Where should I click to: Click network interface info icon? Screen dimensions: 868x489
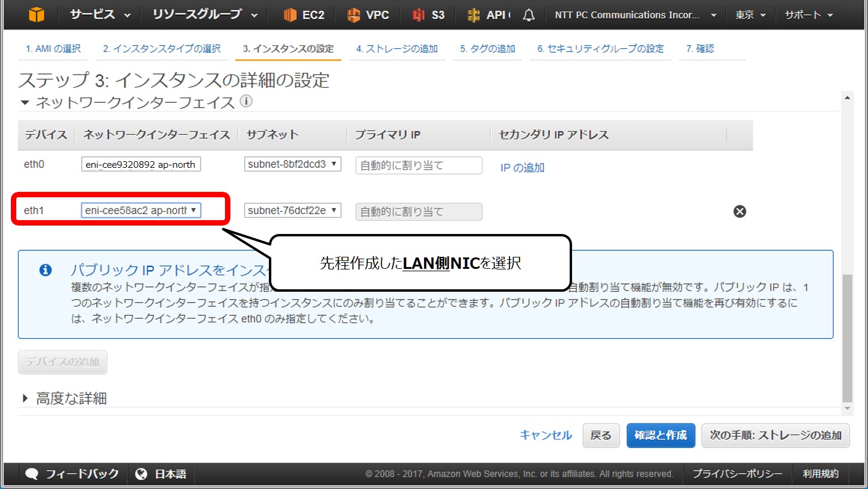[x=246, y=101]
